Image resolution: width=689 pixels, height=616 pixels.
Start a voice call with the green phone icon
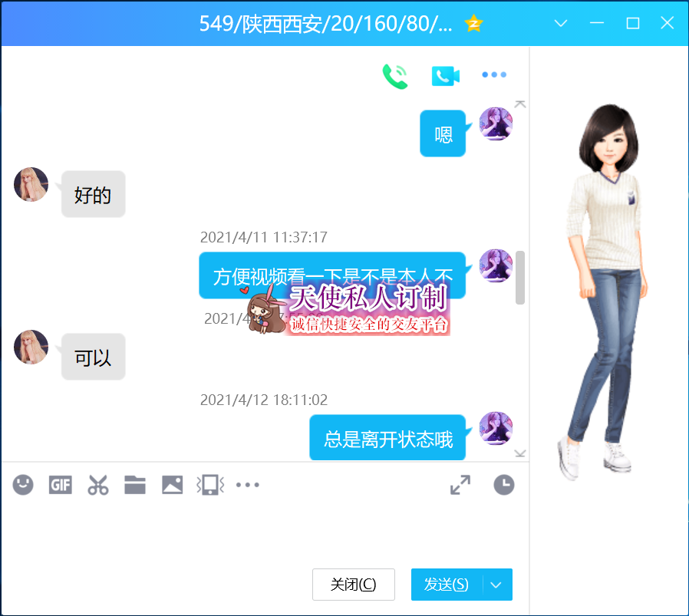pos(395,75)
